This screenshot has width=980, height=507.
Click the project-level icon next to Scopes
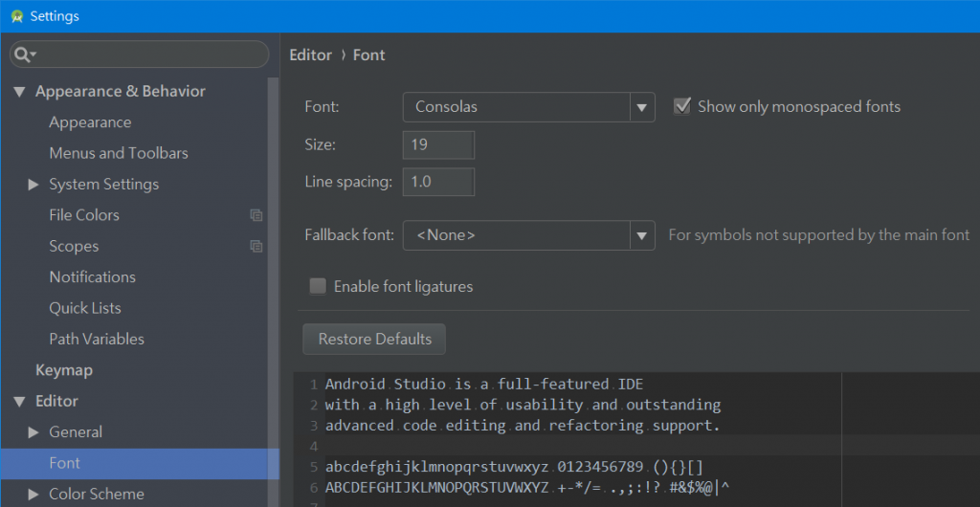pos(256,247)
